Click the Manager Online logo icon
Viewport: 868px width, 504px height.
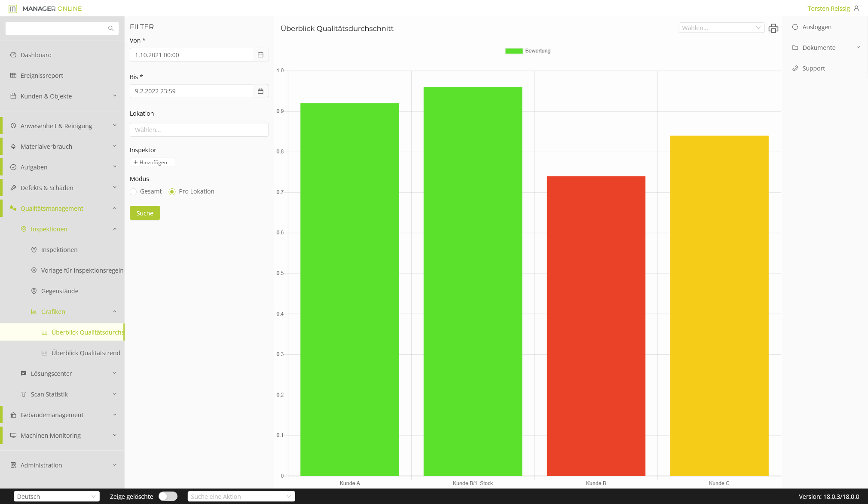(x=13, y=9)
